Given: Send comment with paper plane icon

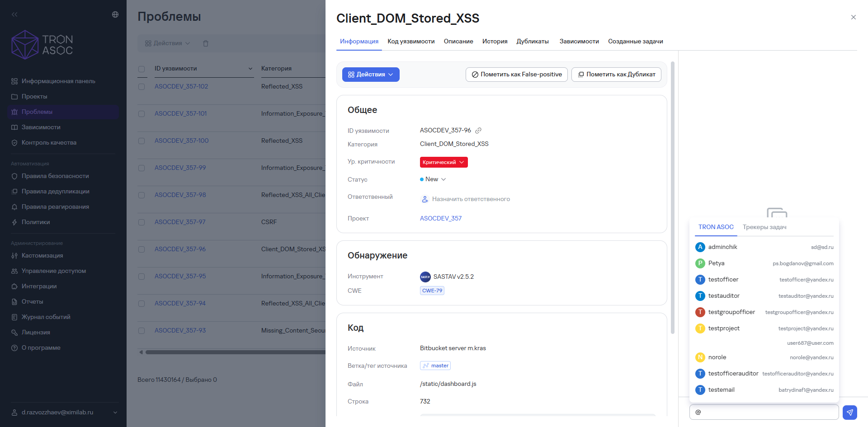Looking at the screenshot, I should tap(850, 412).
